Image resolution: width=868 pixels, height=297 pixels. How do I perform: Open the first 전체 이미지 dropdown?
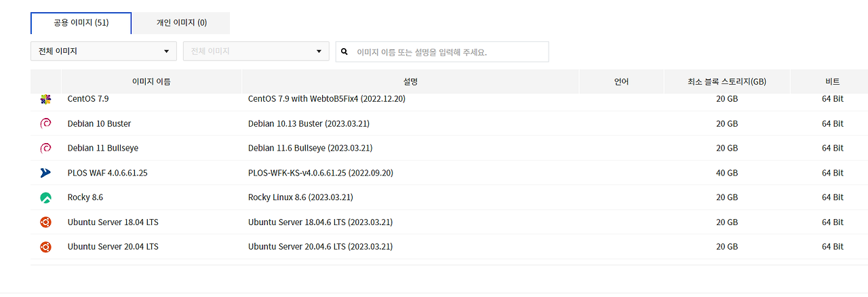104,51
